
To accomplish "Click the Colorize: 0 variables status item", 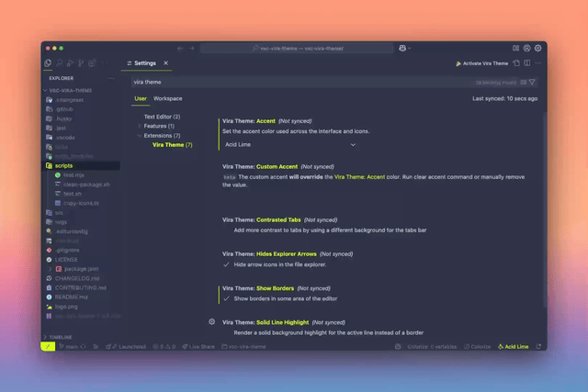I will (432, 347).
